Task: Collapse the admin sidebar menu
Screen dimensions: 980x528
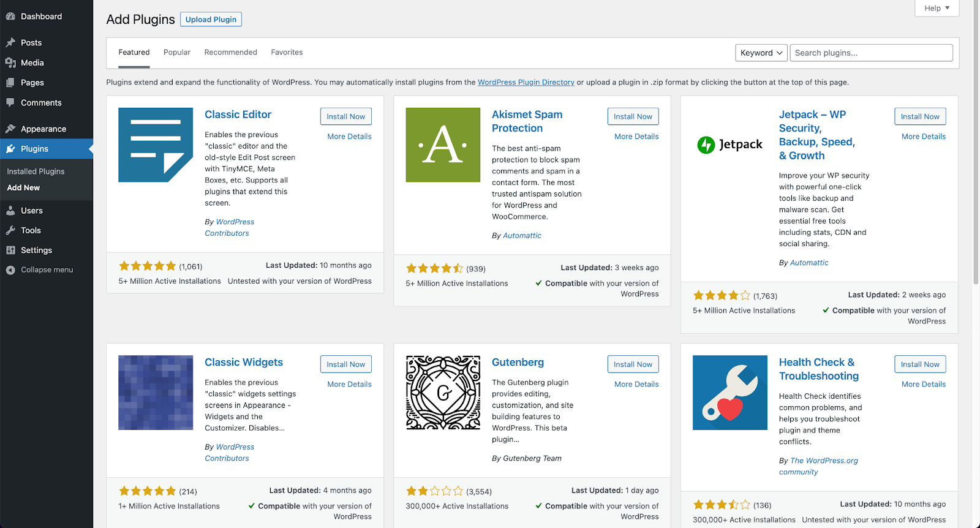Action: 40,270
